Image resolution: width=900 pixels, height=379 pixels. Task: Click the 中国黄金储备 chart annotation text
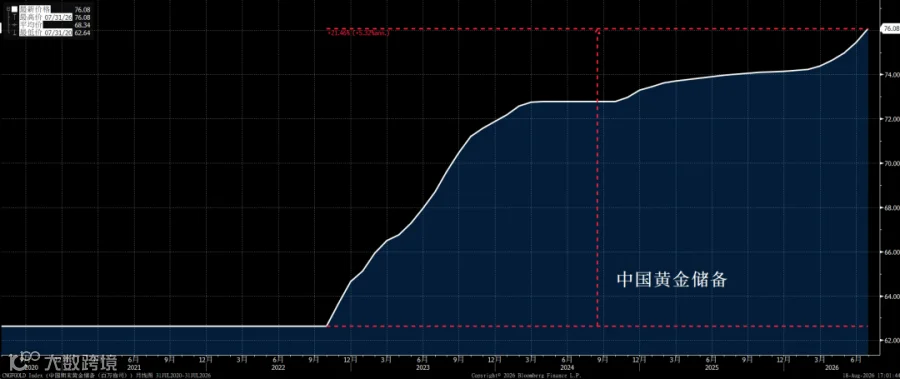672,280
